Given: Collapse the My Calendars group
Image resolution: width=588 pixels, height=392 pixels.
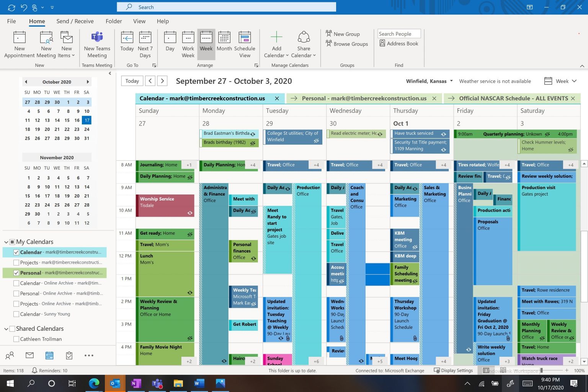Looking at the screenshot, I should tap(6, 242).
